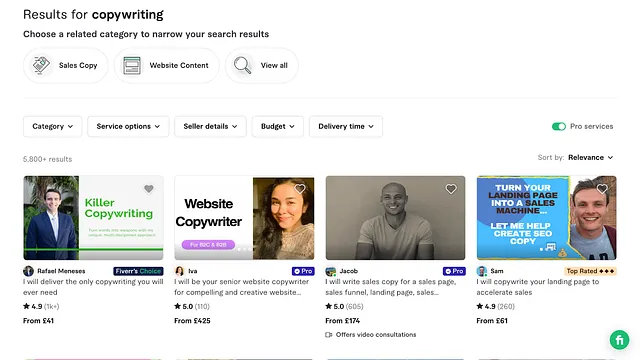Toggle the Pro services switch
The image size is (640, 360).
559,127
